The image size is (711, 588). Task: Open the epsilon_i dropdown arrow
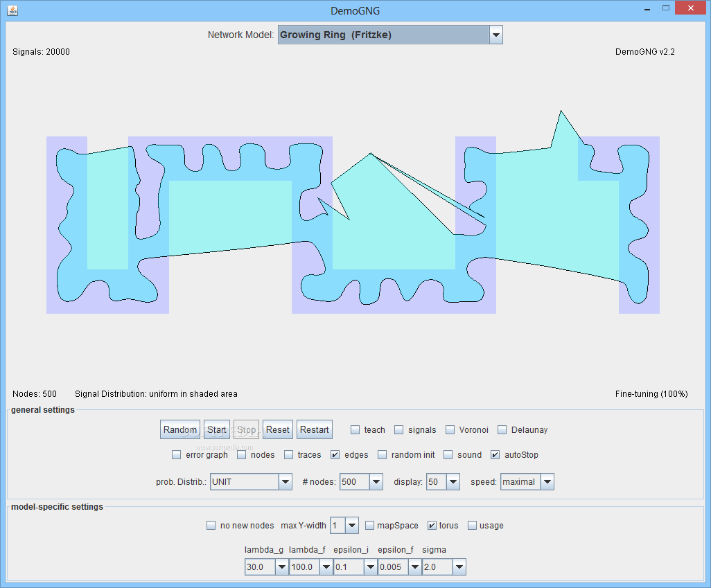371,567
